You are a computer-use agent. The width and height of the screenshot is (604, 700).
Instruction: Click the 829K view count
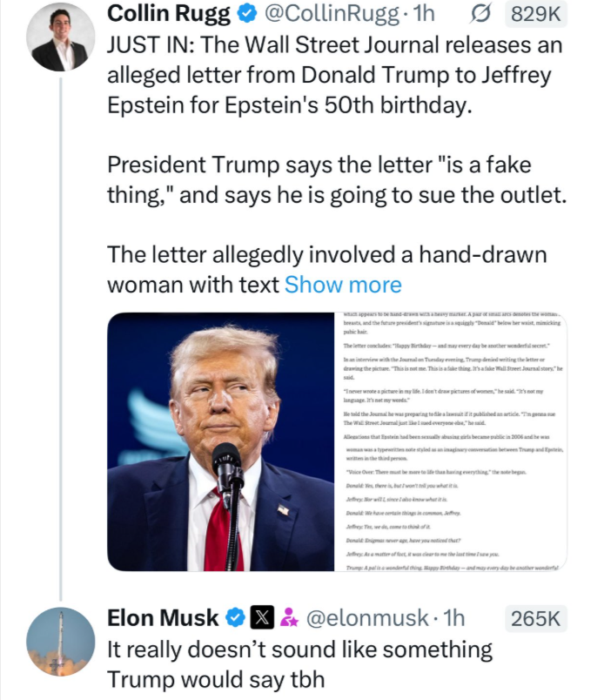point(536,15)
